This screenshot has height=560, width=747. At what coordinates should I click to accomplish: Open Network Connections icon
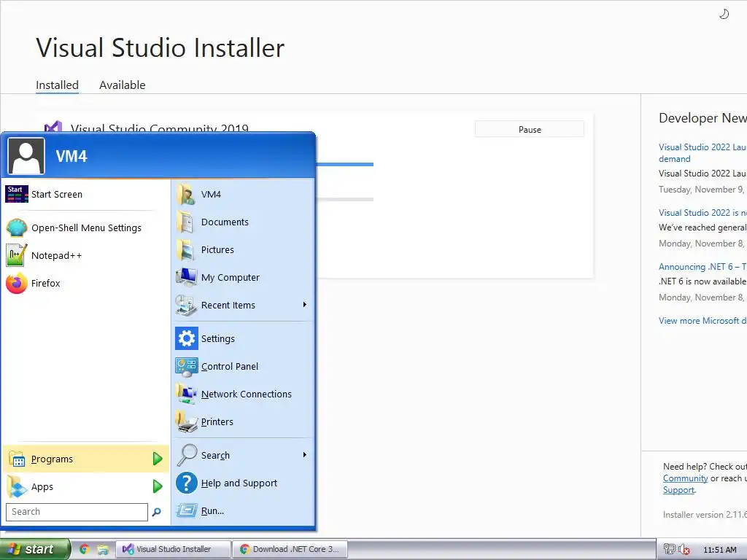click(x=186, y=394)
